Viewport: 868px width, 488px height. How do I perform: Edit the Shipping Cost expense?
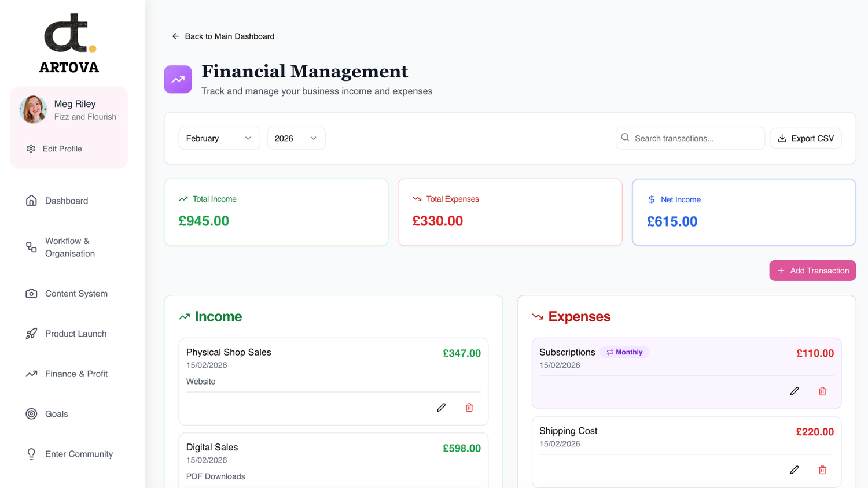[x=795, y=470]
